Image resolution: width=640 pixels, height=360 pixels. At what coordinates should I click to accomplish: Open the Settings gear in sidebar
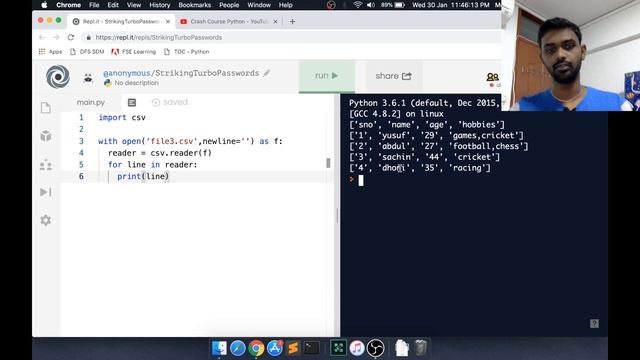46,220
